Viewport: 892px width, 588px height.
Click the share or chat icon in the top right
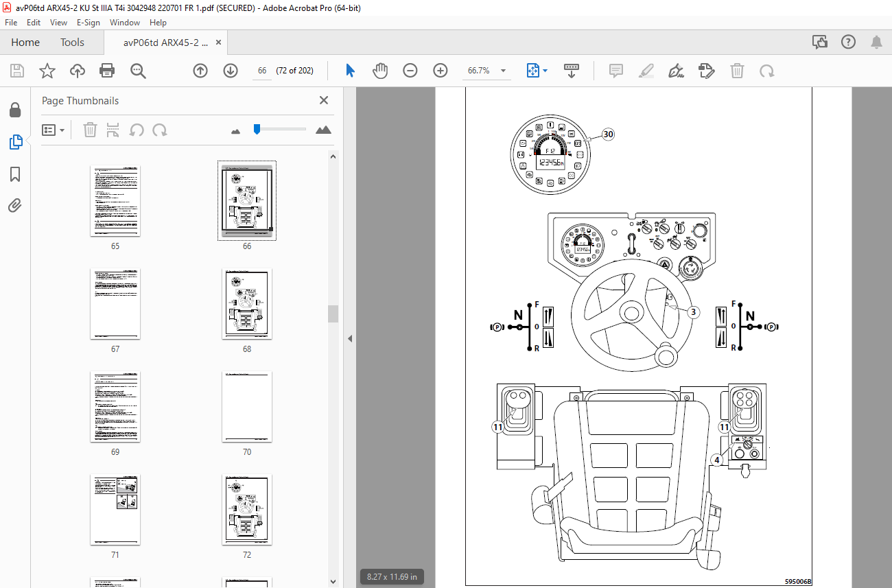point(820,43)
